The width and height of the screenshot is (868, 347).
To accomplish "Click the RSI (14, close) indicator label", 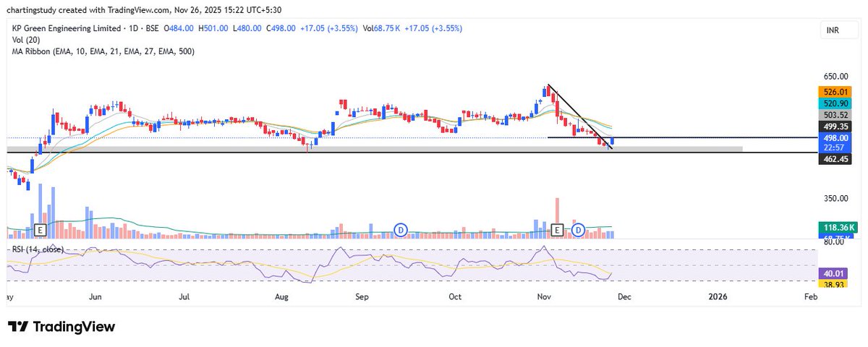I will click(x=37, y=249).
